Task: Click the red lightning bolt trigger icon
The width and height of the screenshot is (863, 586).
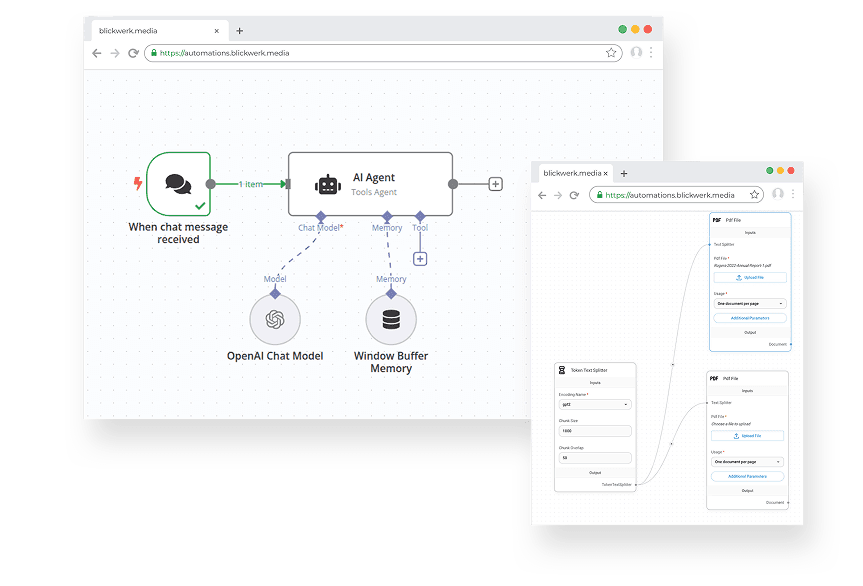Action: pyautogui.click(x=138, y=183)
